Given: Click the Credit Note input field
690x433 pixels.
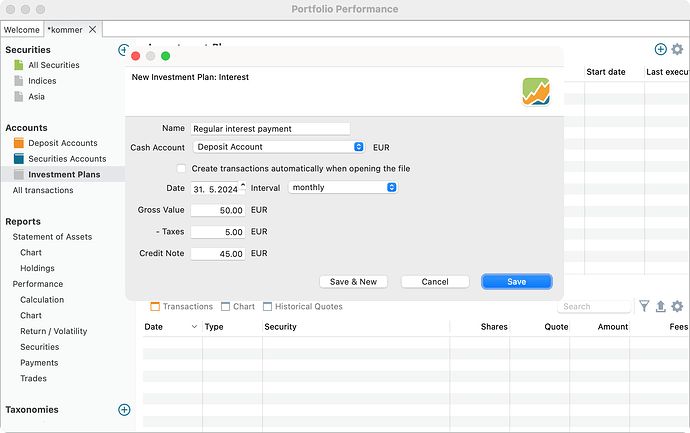Looking at the screenshot, I should 218,254.
